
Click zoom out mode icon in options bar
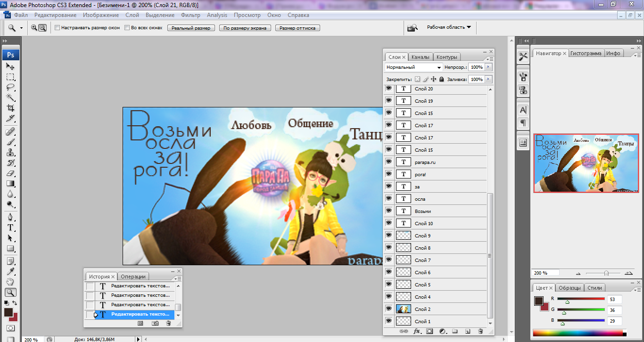click(x=42, y=28)
